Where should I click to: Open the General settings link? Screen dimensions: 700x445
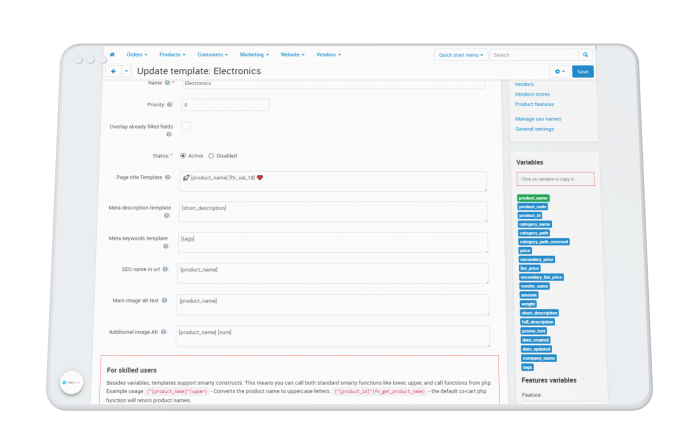(x=534, y=129)
